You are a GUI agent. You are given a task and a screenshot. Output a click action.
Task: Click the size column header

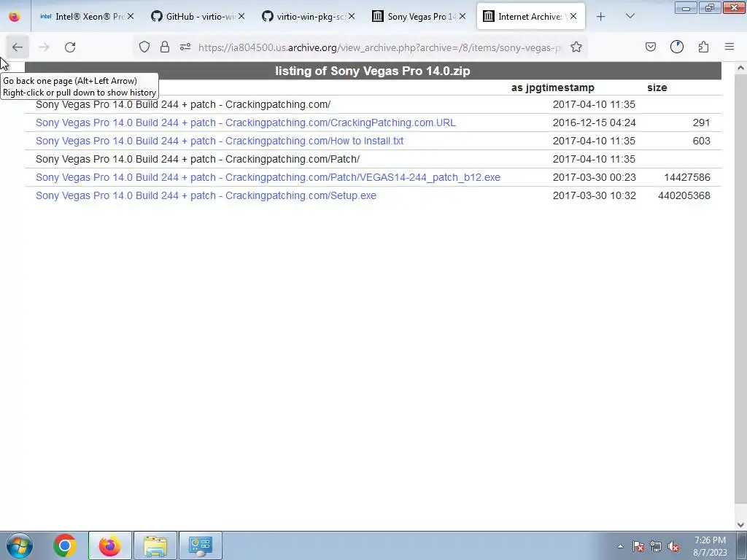point(657,87)
